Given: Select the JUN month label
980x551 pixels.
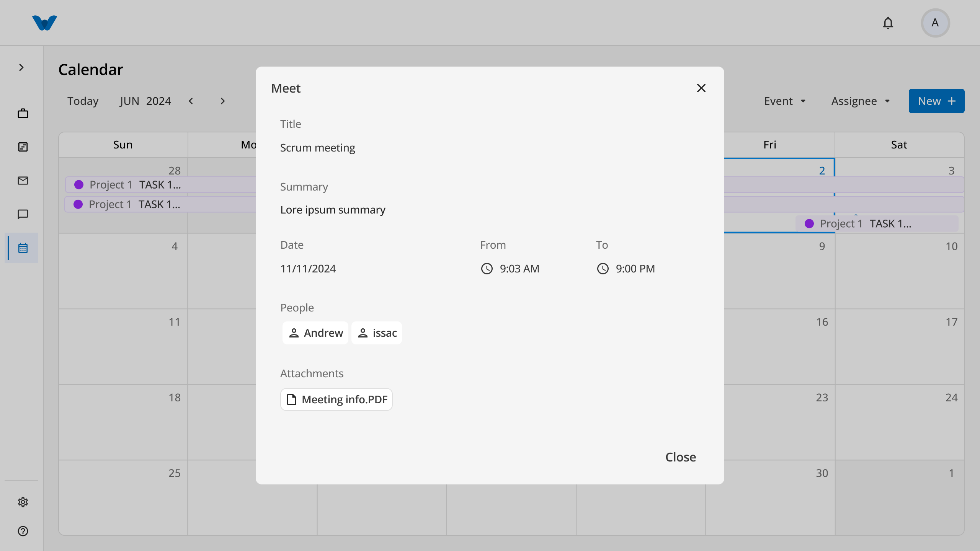Looking at the screenshot, I should pos(129,101).
